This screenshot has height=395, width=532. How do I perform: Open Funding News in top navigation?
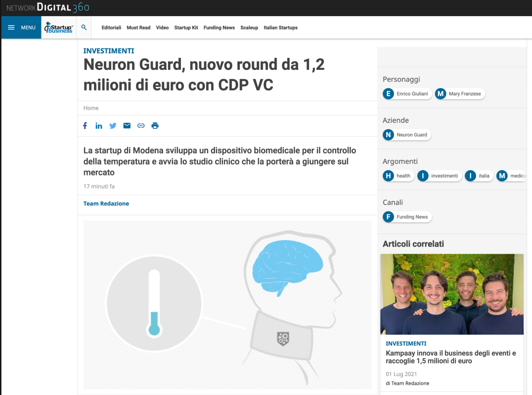pos(219,27)
